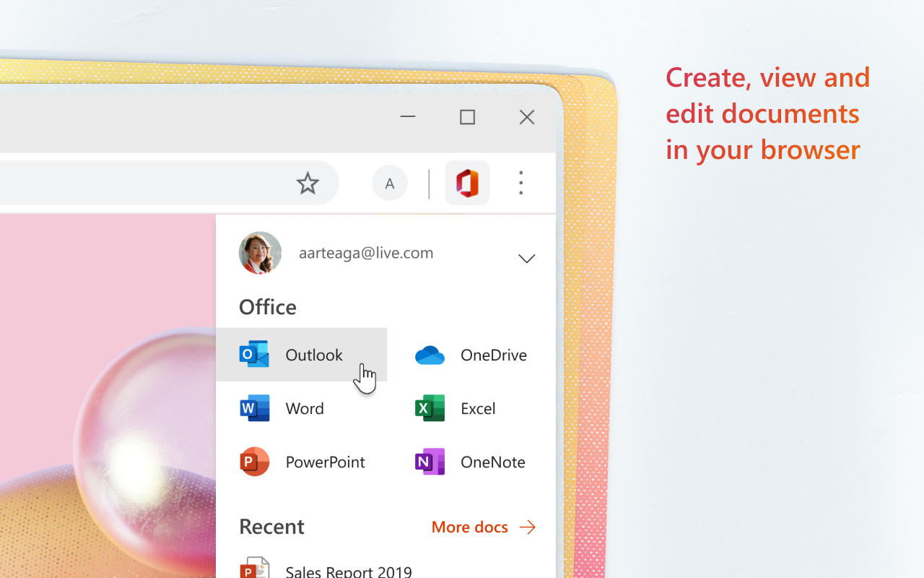
Task: Open the Sales Report 2019 document
Action: pos(349,571)
